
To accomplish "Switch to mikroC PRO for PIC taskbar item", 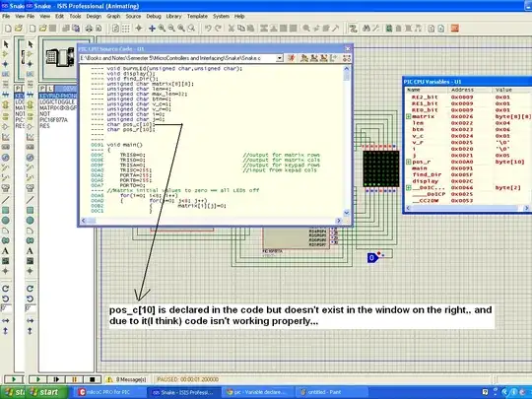I will pyautogui.click(x=109, y=392).
